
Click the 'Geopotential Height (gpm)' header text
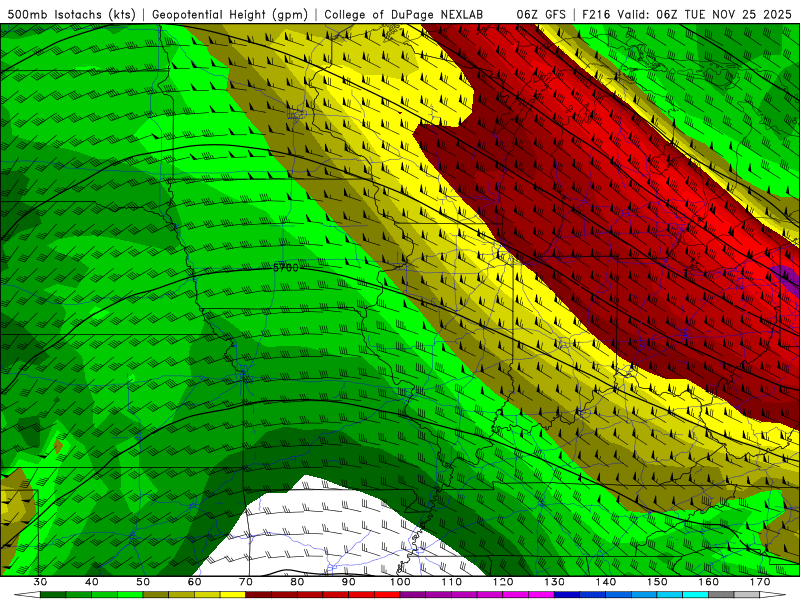click(230, 14)
